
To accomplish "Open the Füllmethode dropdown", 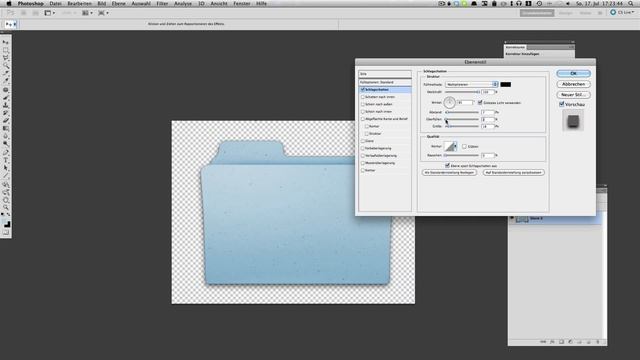I will (x=471, y=84).
